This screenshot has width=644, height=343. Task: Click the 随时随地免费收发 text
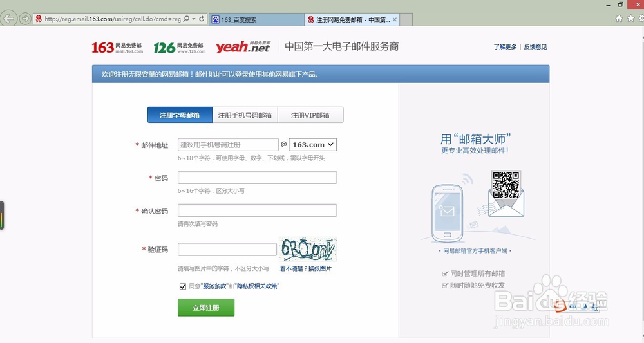[x=477, y=285]
